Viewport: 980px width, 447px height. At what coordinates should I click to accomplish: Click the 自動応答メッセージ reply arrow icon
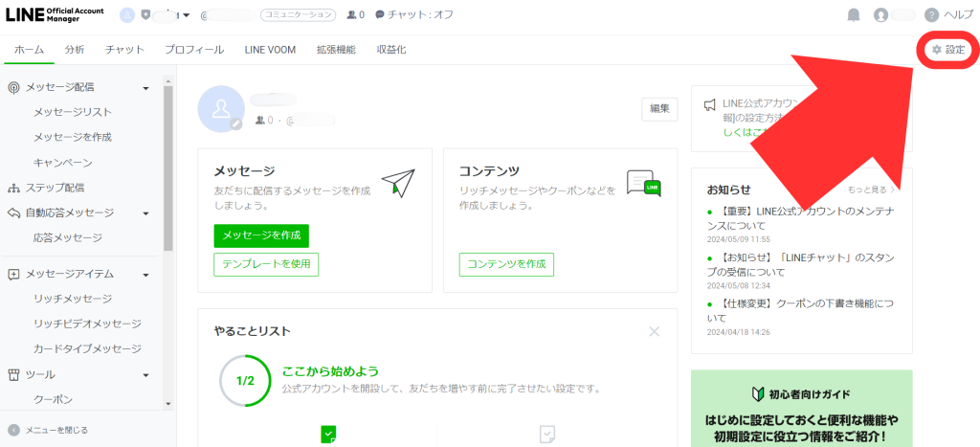[x=13, y=213]
